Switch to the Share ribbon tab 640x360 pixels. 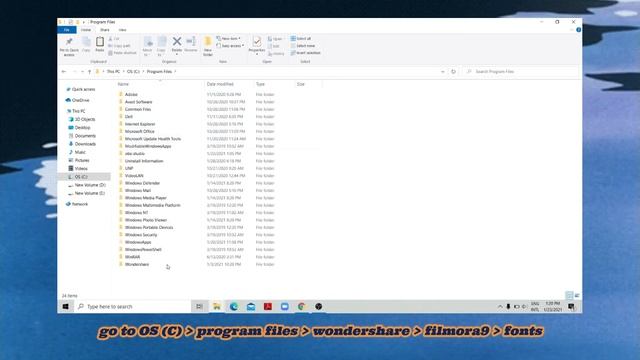click(x=104, y=30)
